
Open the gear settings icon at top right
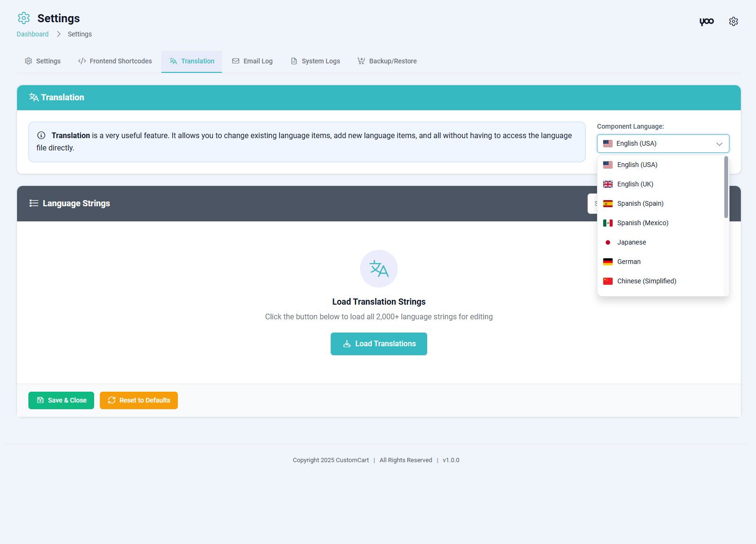click(733, 22)
